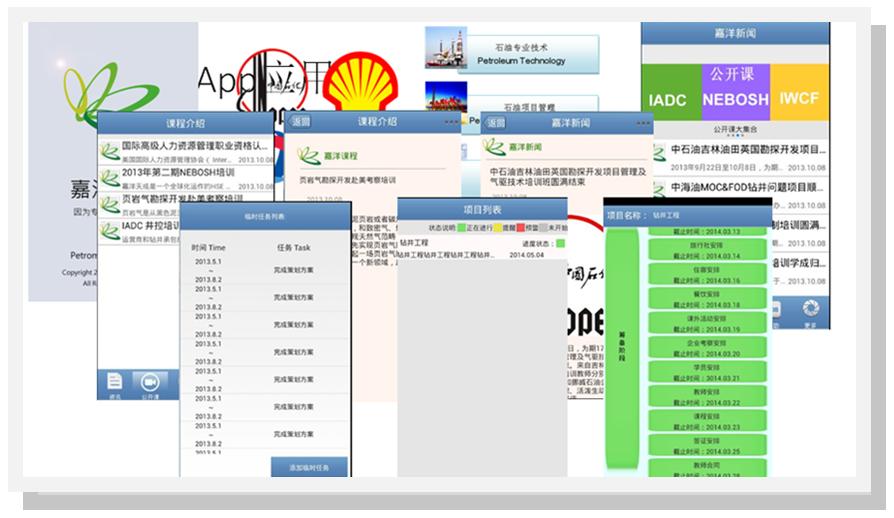Tap red 预警 legend swatch

[521, 228]
